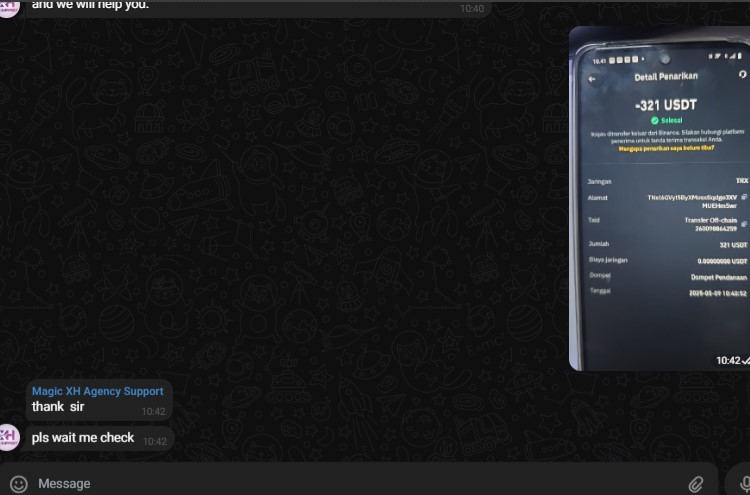
Task: Open the 'Magic XH Agency Support' sender name
Action: tap(97, 391)
